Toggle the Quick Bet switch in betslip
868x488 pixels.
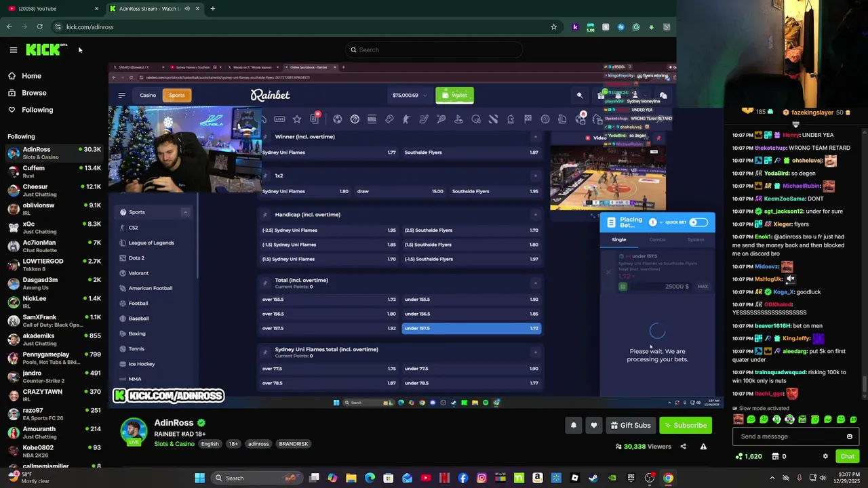point(698,222)
